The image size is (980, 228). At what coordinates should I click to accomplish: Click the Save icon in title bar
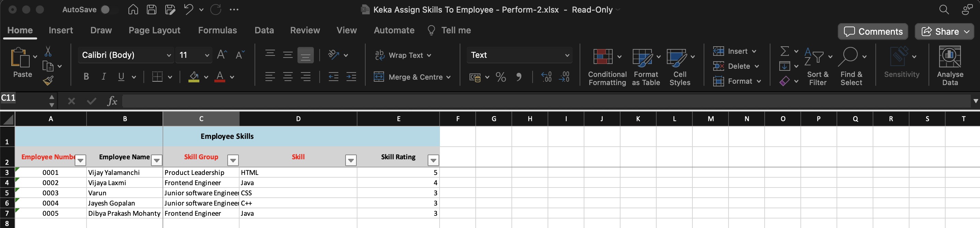pos(151,10)
